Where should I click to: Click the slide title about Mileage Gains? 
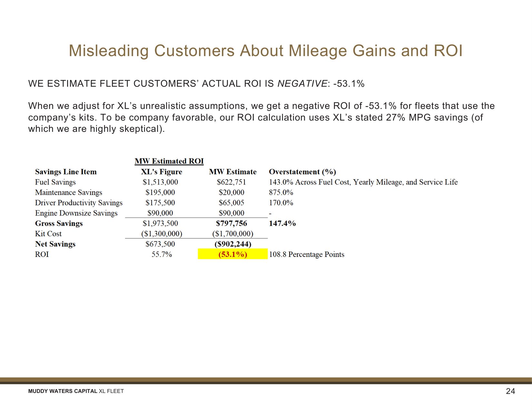[x=266, y=51]
